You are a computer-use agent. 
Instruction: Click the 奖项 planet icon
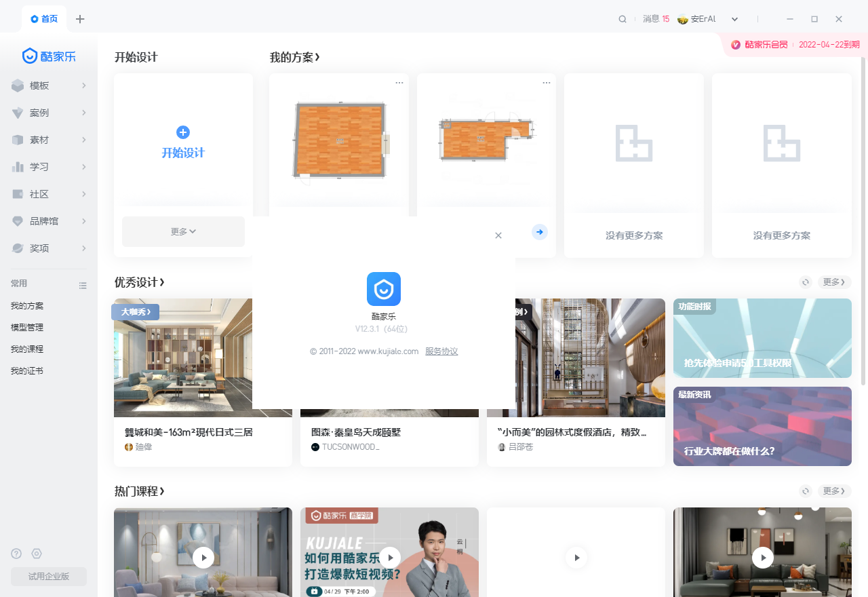coord(18,248)
